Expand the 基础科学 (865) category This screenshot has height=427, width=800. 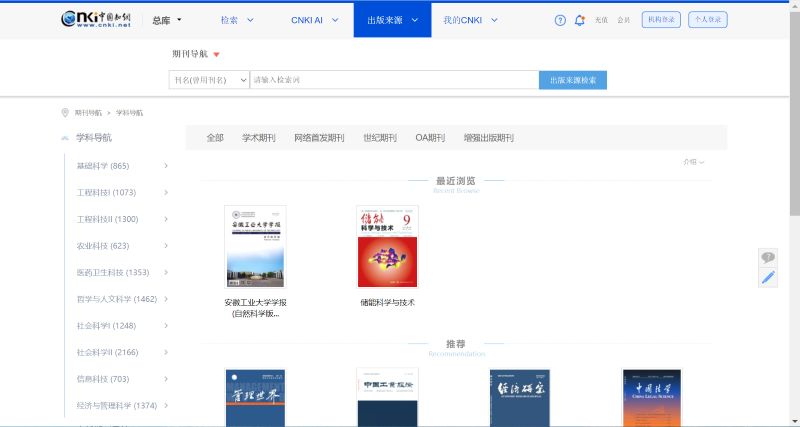165,166
